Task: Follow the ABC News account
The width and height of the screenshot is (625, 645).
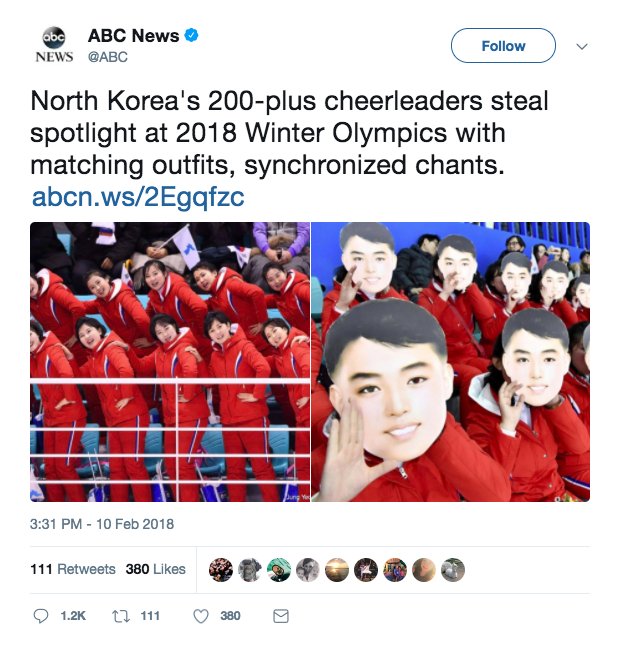Action: 503,46
